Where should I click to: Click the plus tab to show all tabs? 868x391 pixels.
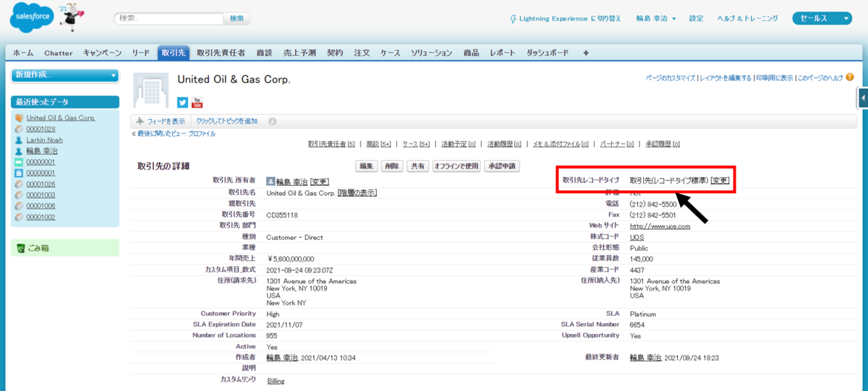586,53
